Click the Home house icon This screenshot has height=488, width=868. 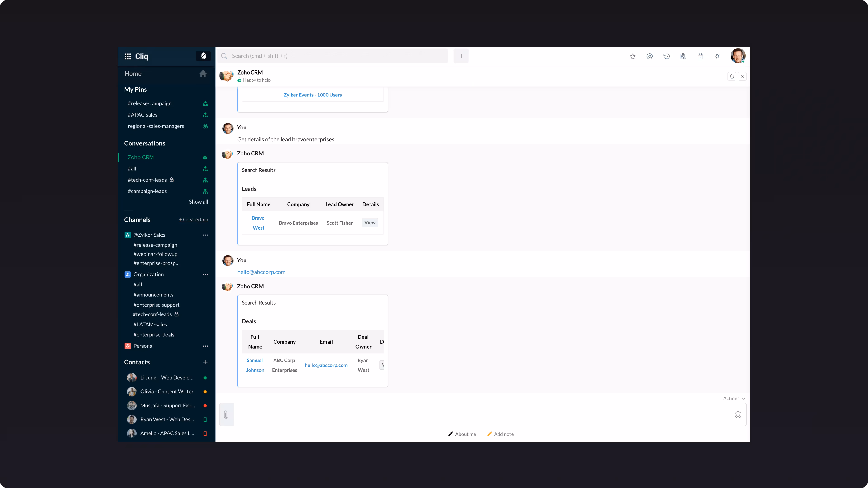pyautogui.click(x=203, y=73)
